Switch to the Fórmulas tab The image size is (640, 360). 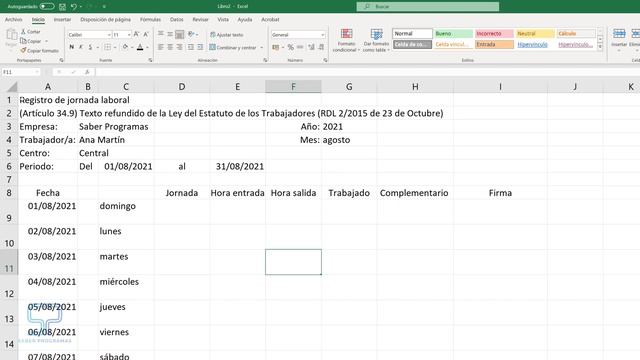[150, 20]
